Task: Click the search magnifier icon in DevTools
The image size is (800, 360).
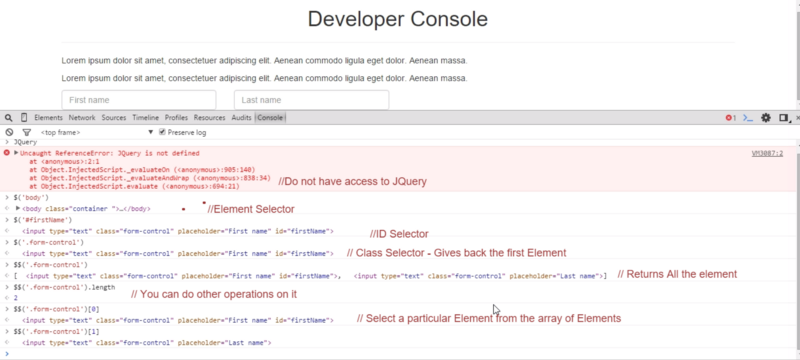Action: pyautogui.click(x=9, y=118)
